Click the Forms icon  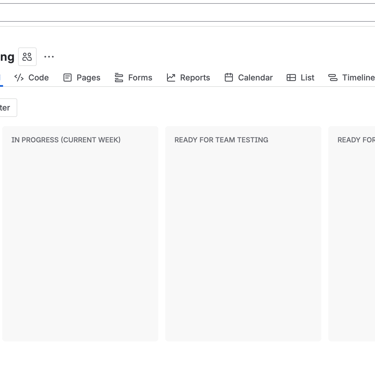(x=119, y=78)
